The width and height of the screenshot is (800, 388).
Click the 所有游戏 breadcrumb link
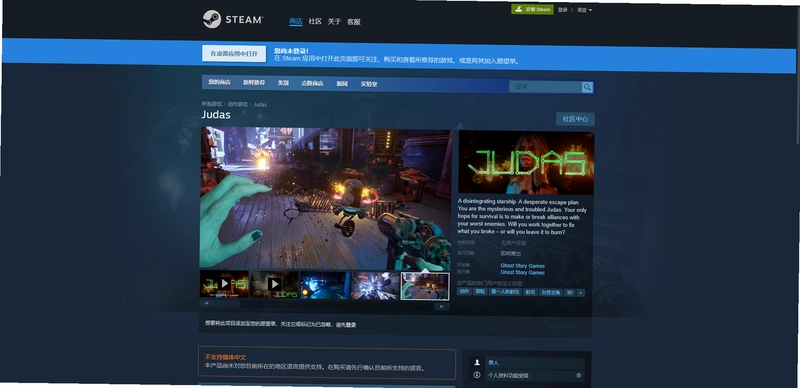(x=212, y=104)
